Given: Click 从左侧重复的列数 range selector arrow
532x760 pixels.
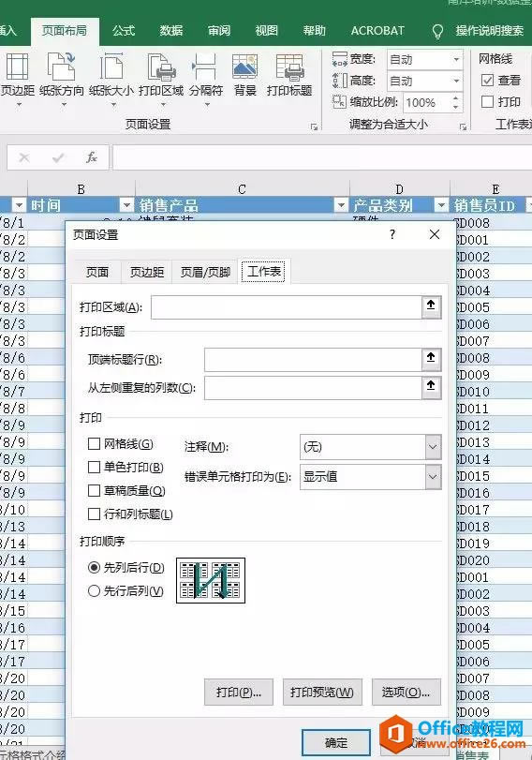Looking at the screenshot, I should [431, 387].
